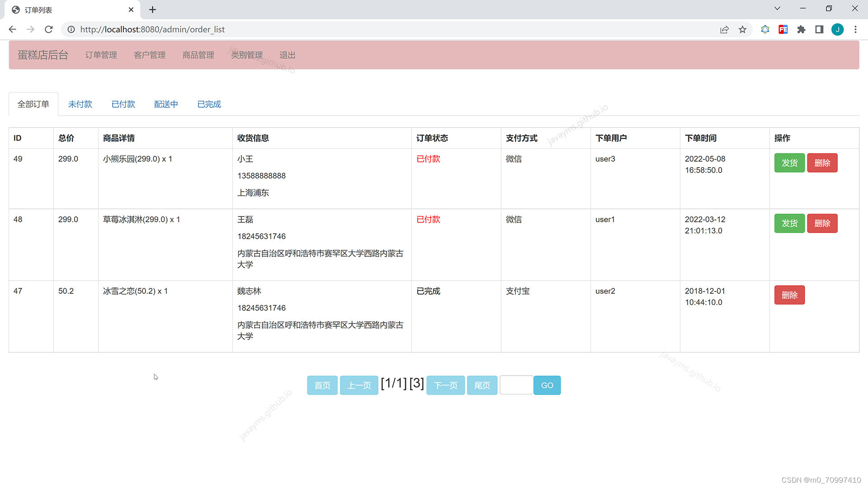
Task: Delete order 47 with 删除 button
Action: [789, 295]
